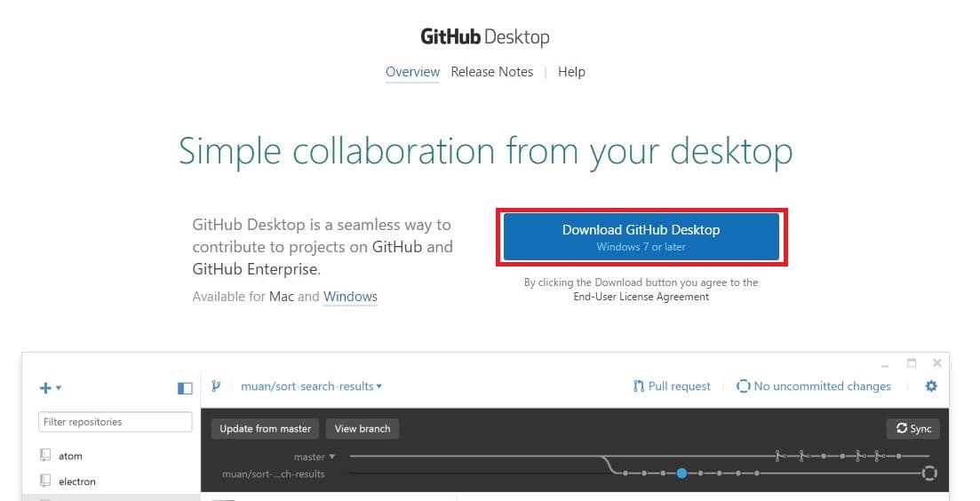Click the branch icon beside muan/sort-search-results
This screenshot has height=501, width=980.
[x=216, y=386]
